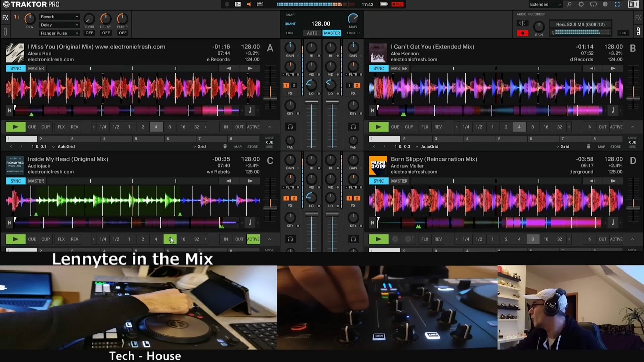Viewport: 644px width, 362px height.
Task: Click Deck A play button
Action: (15, 127)
